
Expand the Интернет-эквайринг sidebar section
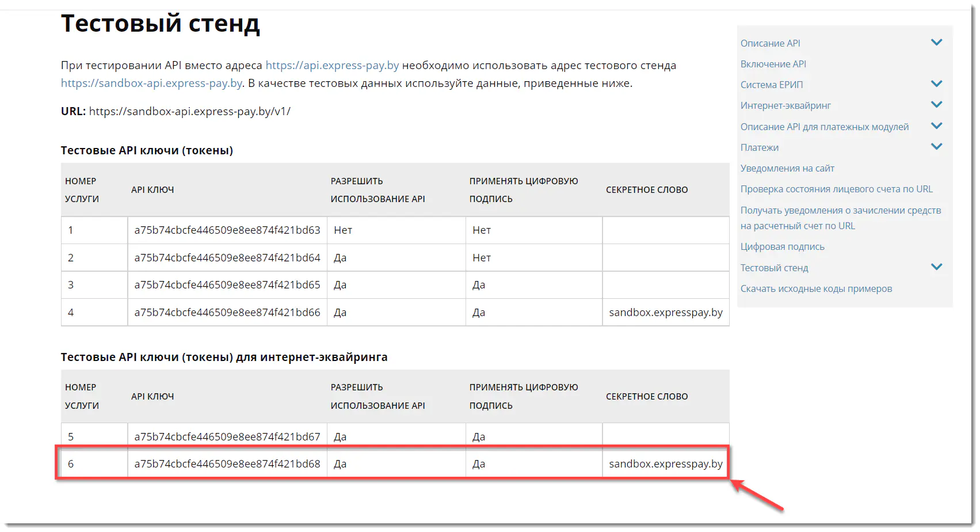(x=936, y=104)
